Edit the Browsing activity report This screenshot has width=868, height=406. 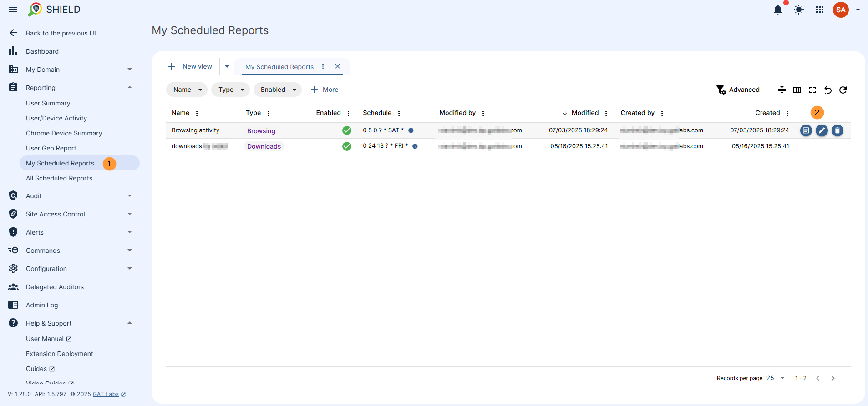click(x=822, y=130)
